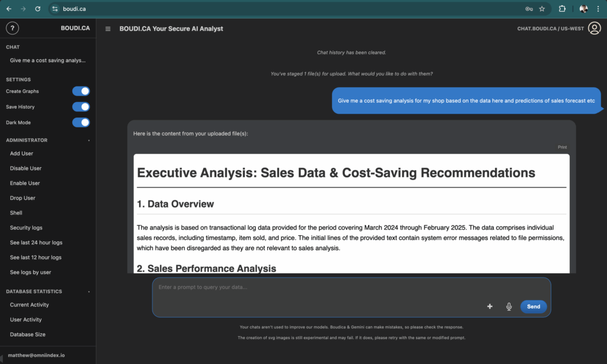Turn off the Save History switch
This screenshot has height=364, width=607.
click(81, 107)
